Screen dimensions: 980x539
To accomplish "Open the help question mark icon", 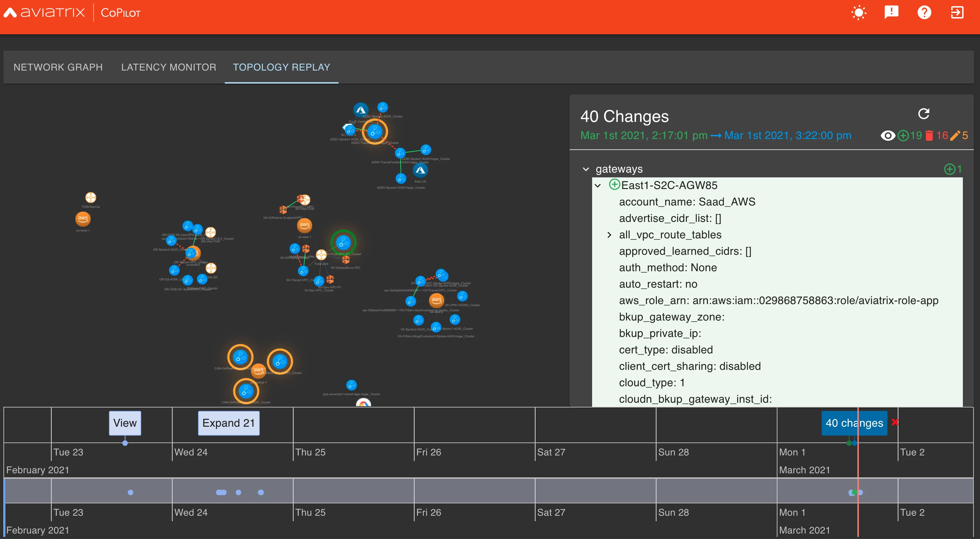I will pyautogui.click(x=924, y=13).
